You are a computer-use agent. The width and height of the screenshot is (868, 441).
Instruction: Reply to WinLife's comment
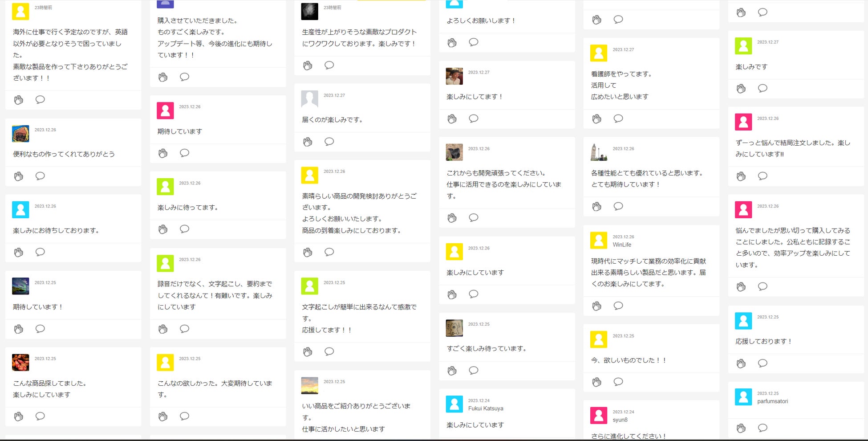click(x=618, y=306)
